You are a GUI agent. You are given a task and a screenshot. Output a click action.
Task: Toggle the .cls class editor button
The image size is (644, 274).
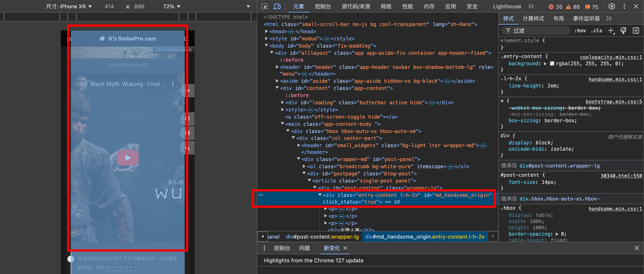pos(596,31)
